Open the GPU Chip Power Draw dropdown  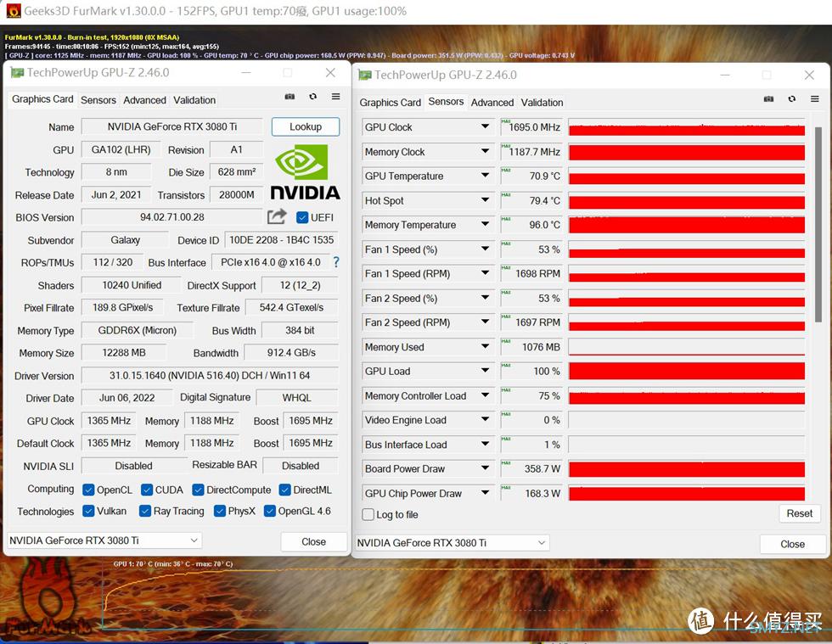(x=485, y=493)
